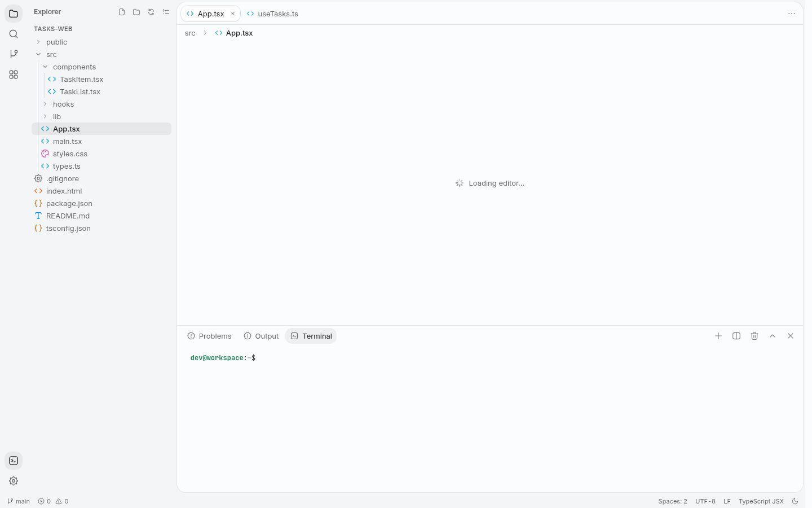The image size is (812, 508).
Task: Open package.json file
Action: tap(101, 203)
